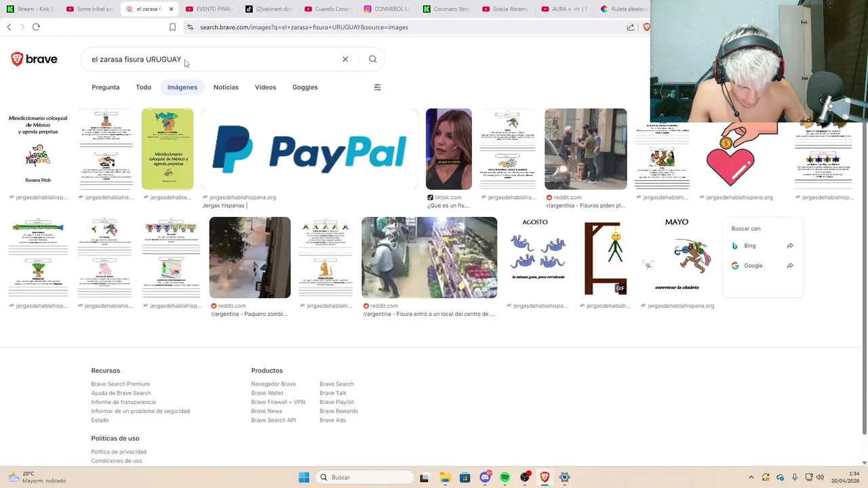The image size is (868, 488).
Task: Open the PayPal logo image result
Action: [x=309, y=149]
